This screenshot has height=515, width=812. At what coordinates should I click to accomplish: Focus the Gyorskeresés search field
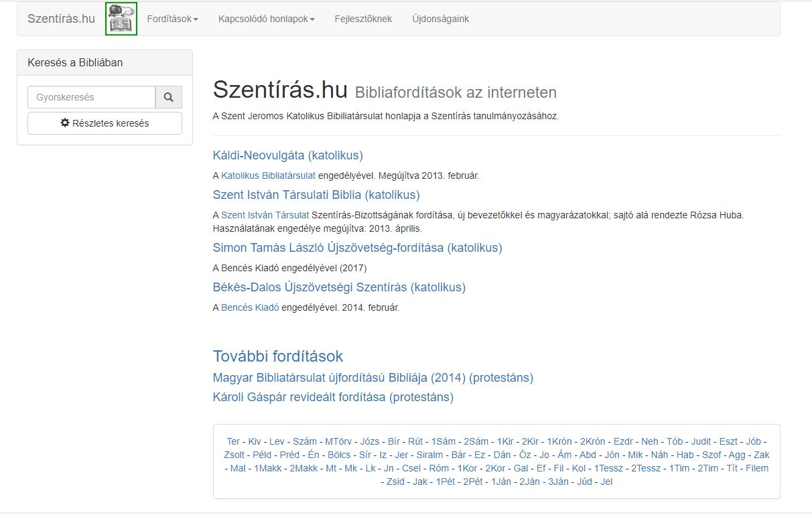tap(91, 97)
